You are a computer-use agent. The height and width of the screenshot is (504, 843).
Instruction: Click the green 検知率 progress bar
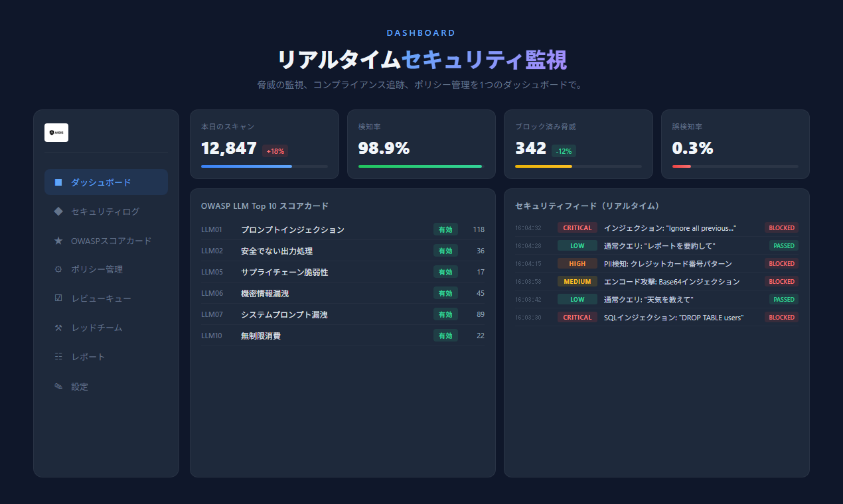click(x=420, y=166)
